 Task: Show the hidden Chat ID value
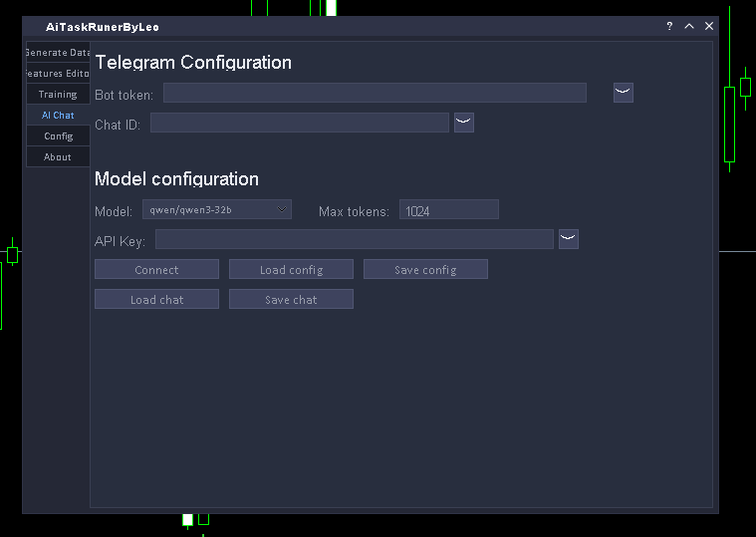[x=463, y=123]
